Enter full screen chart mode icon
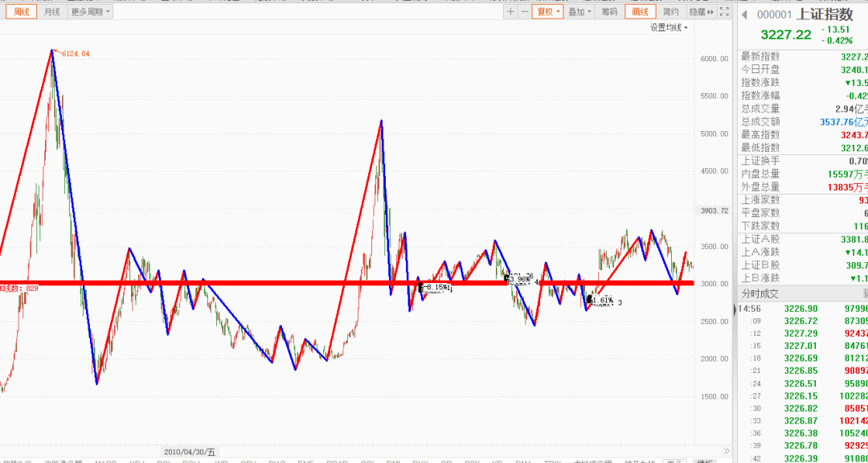 click(x=723, y=12)
